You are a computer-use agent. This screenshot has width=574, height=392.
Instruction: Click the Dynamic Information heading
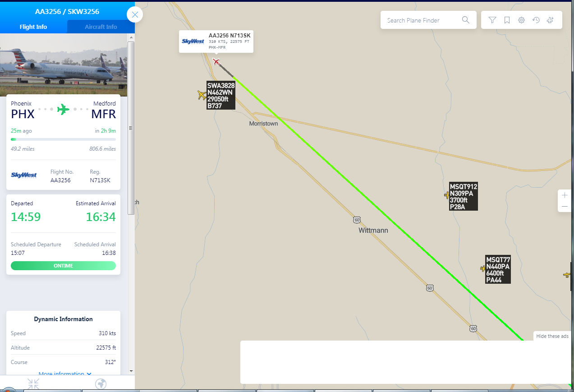[x=64, y=319]
